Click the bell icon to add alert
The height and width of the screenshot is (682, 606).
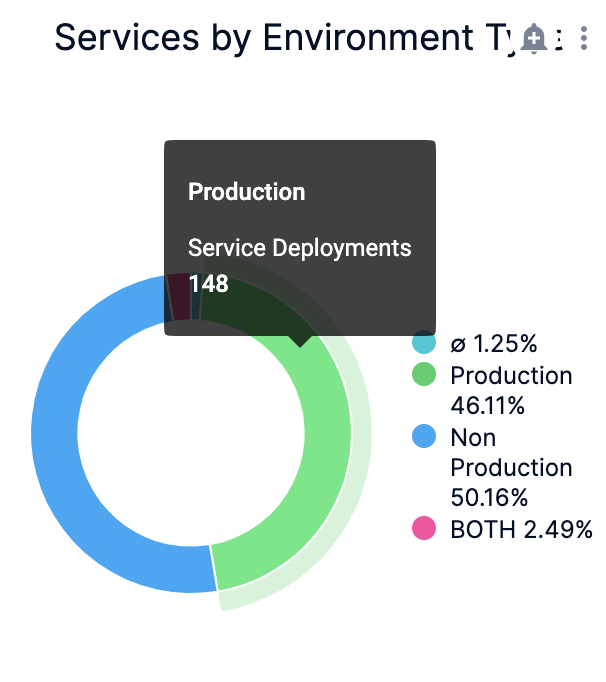[x=534, y=39]
